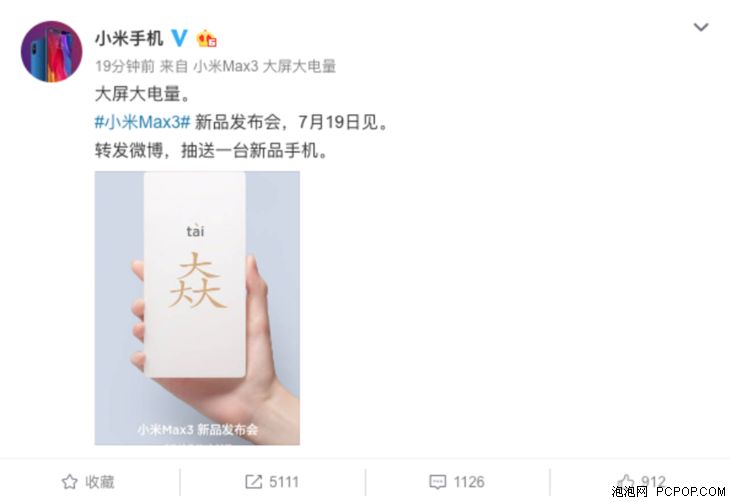730x502 pixels.
Task: Click the comment bubble icon
Action: (438, 482)
